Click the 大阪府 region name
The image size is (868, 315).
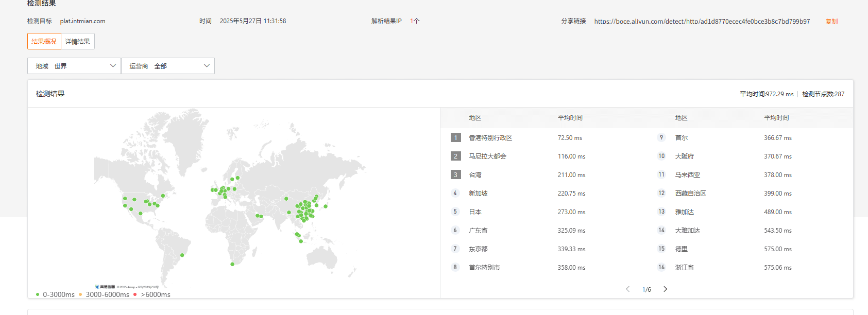[x=684, y=156]
